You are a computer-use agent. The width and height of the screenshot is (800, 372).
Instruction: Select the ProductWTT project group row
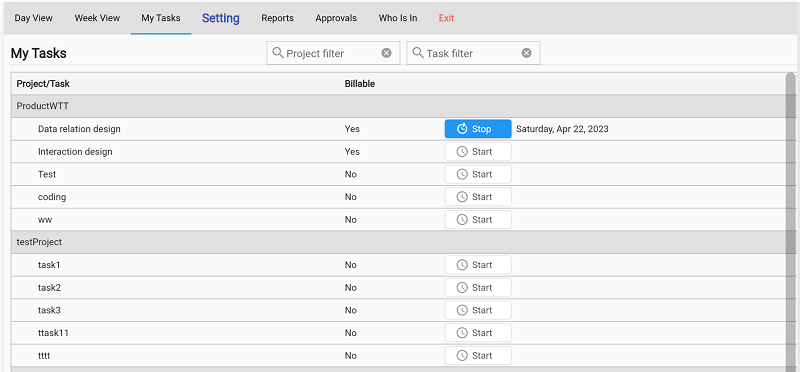(398, 106)
